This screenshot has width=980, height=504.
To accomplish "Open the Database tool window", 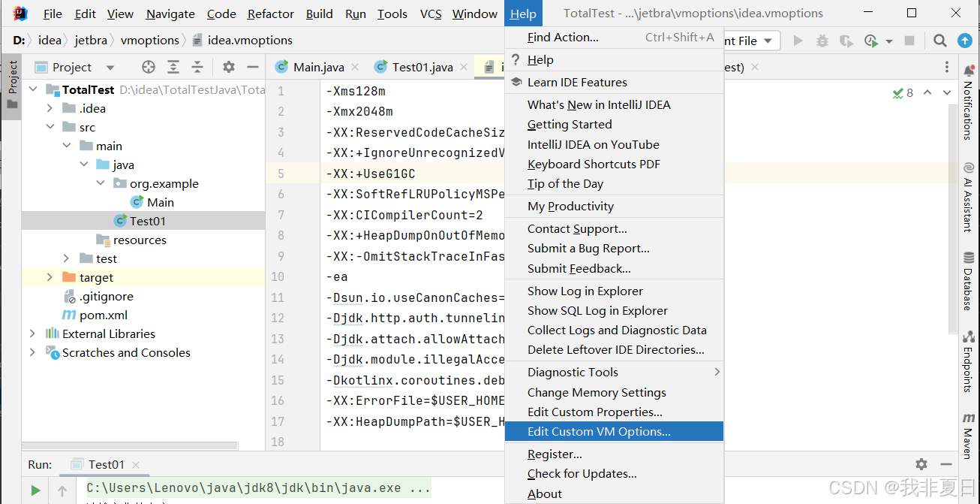I will [x=969, y=282].
